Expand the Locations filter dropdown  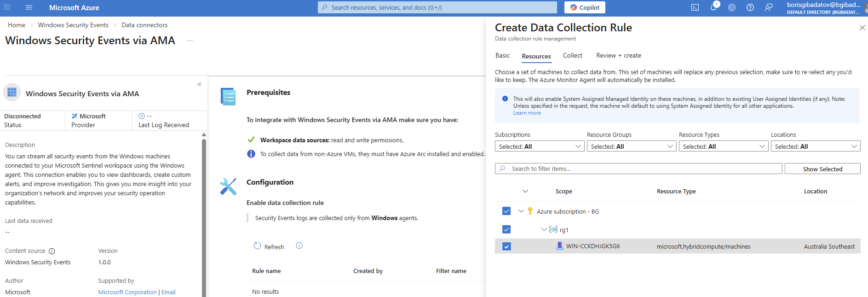click(x=816, y=146)
